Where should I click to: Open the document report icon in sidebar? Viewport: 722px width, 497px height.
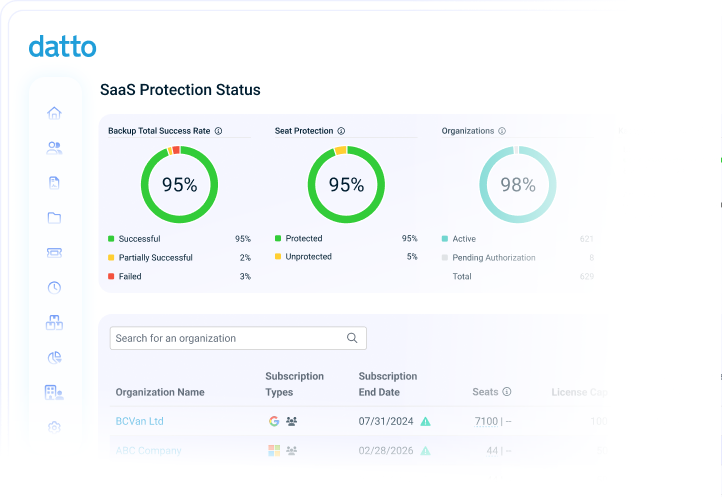click(x=54, y=183)
